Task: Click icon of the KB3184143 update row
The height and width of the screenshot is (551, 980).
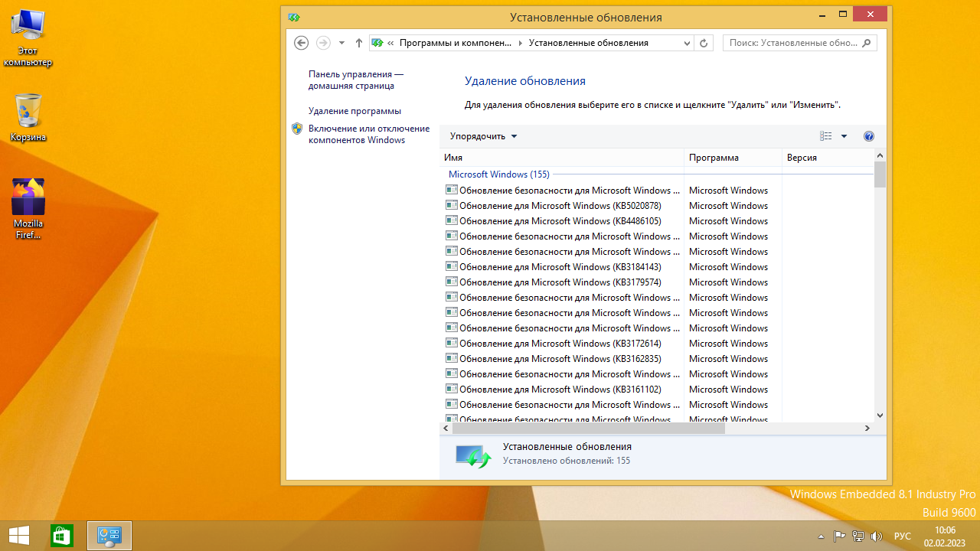Action: pyautogui.click(x=452, y=266)
